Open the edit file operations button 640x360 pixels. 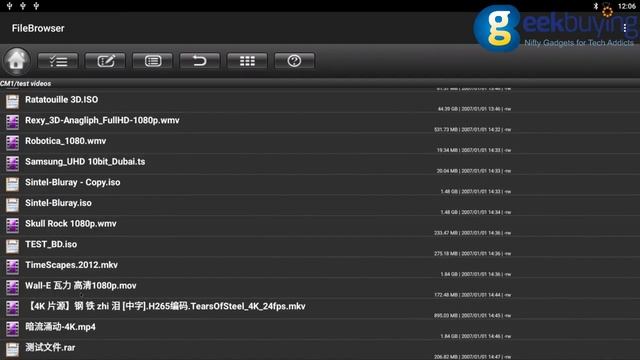click(105, 61)
